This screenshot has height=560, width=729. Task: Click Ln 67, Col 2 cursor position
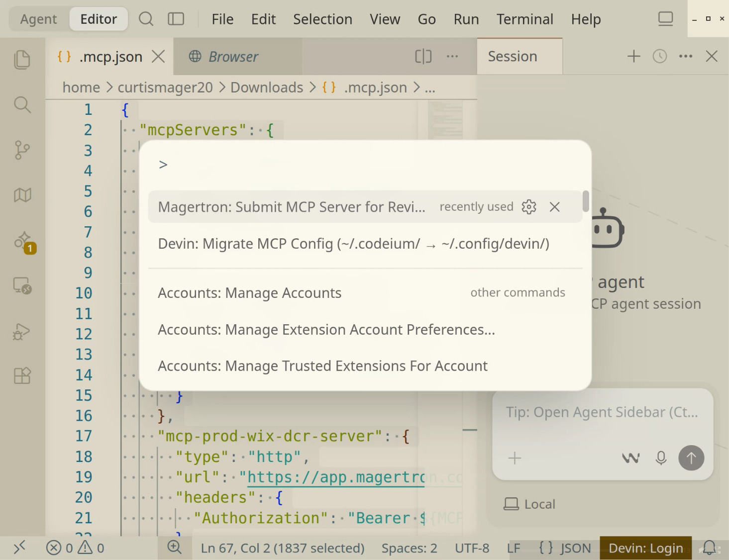point(283,548)
